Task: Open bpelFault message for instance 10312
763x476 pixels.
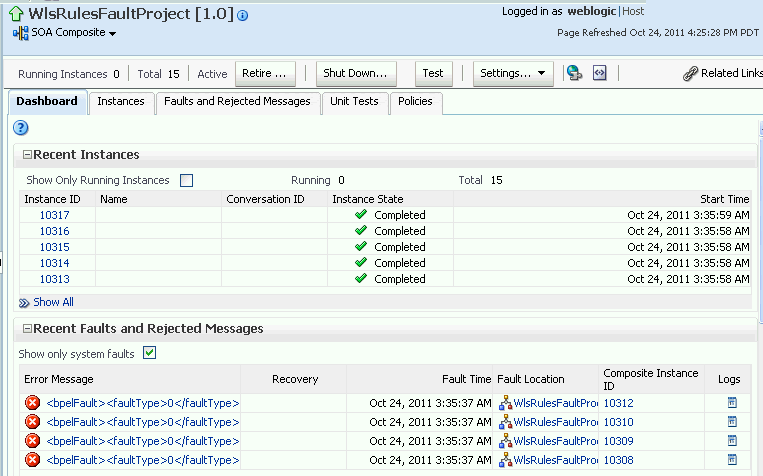Action: [143, 403]
